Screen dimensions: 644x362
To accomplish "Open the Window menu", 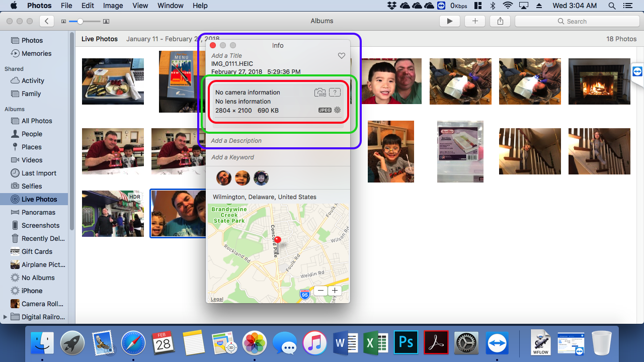I will (x=171, y=6).
